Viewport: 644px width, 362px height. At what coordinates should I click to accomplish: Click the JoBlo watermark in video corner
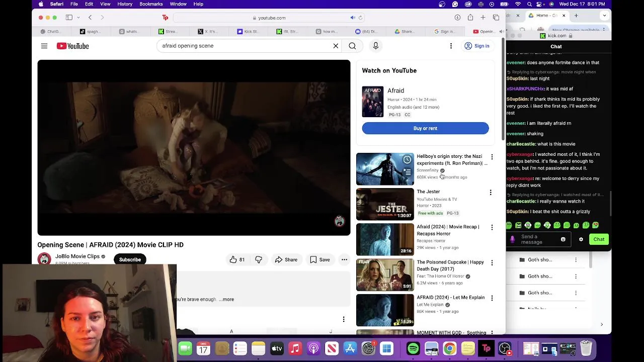(340, 221)
